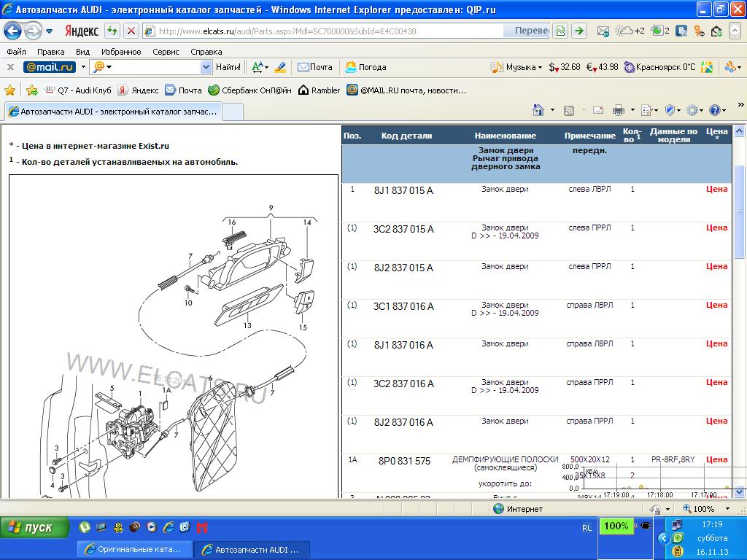Click the green arrow Go icon
Image resolution: width=747 pixels, height=560 pixels.
tap(578, 31)
